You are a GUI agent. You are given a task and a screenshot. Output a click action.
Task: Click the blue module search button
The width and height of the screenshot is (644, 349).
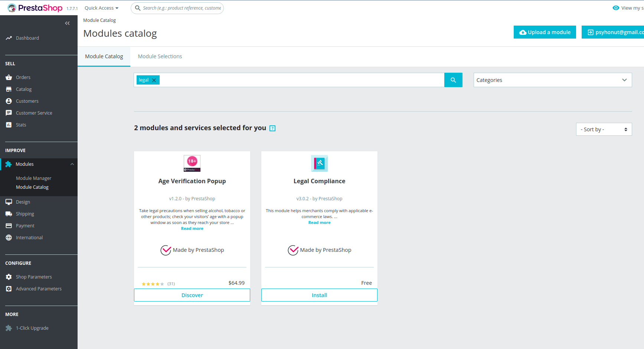tap(453, 80)
